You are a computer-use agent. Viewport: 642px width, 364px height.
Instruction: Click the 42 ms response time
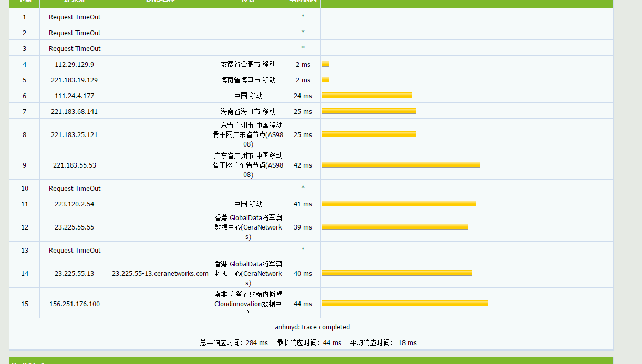click(x=303, y=165)
